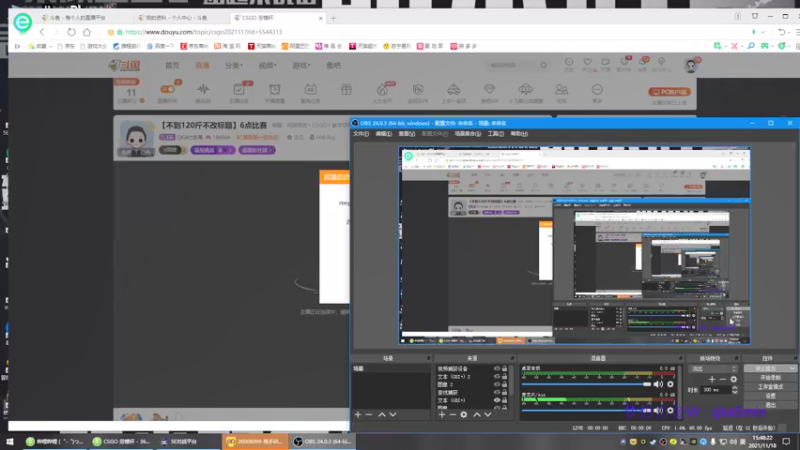
Task: Open OBS 工具(T) menu
Action: (x=495, y=134)
